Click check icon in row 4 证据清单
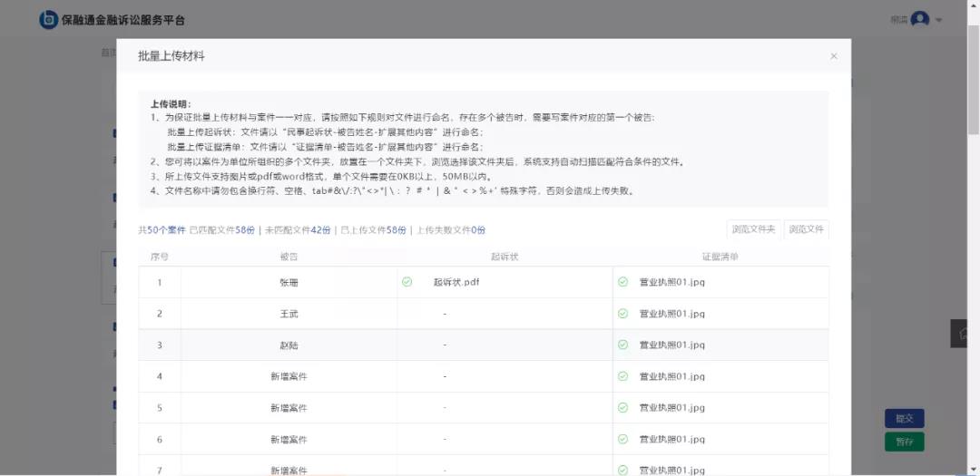980x476 pixels. 622,376
